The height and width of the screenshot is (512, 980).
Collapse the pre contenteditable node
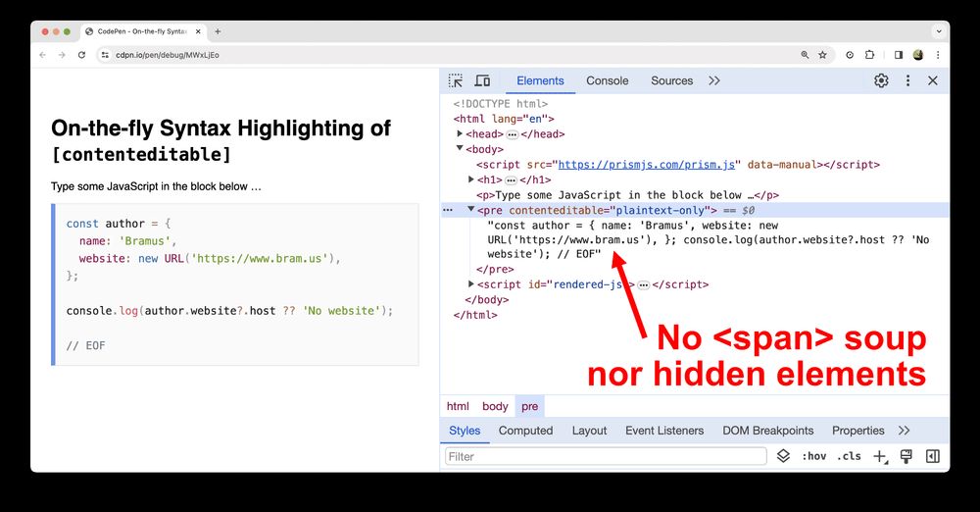click(x=470, y=210)
